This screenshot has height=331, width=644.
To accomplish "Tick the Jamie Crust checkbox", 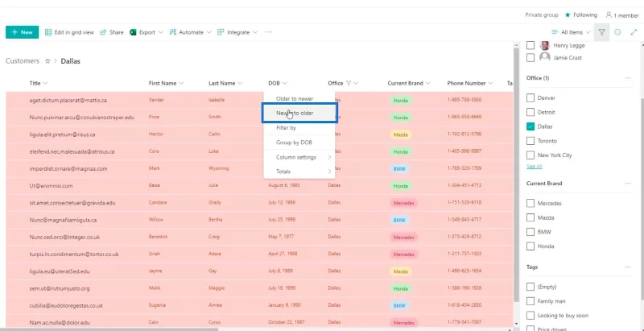I will [530, 57].
